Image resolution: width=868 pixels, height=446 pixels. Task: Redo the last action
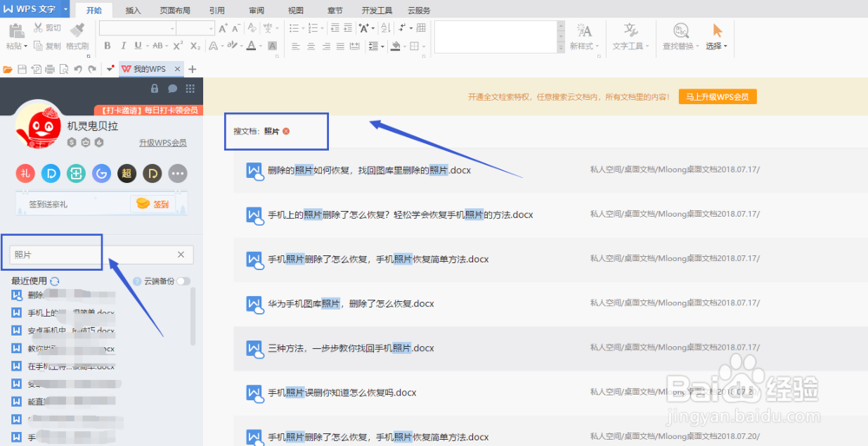click(x=92, y=69)
